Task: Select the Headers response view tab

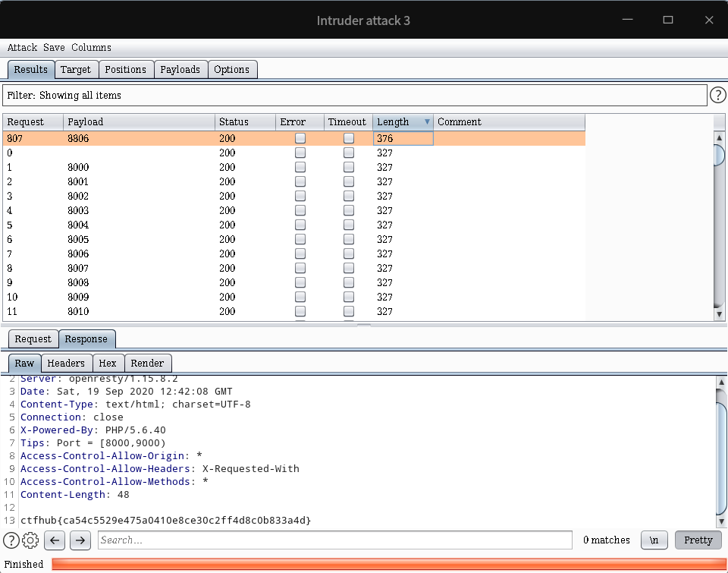Action: (x=67, y=363)
